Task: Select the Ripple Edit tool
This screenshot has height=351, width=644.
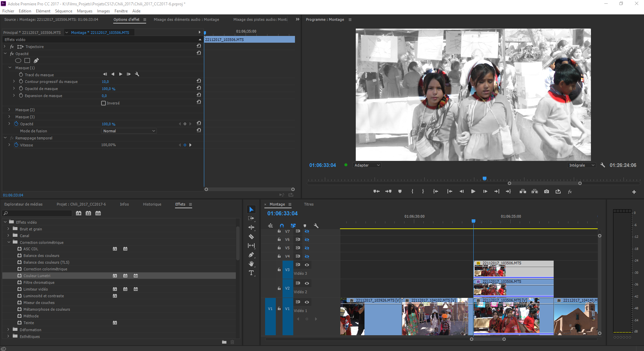Action: (251, 228)
